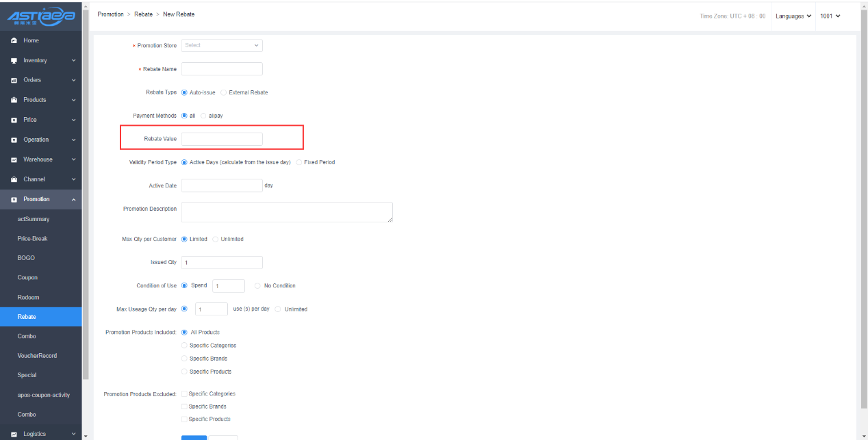The image size is (868, 440).
Task: Click the Products bag icon
Action: point(14,101)
